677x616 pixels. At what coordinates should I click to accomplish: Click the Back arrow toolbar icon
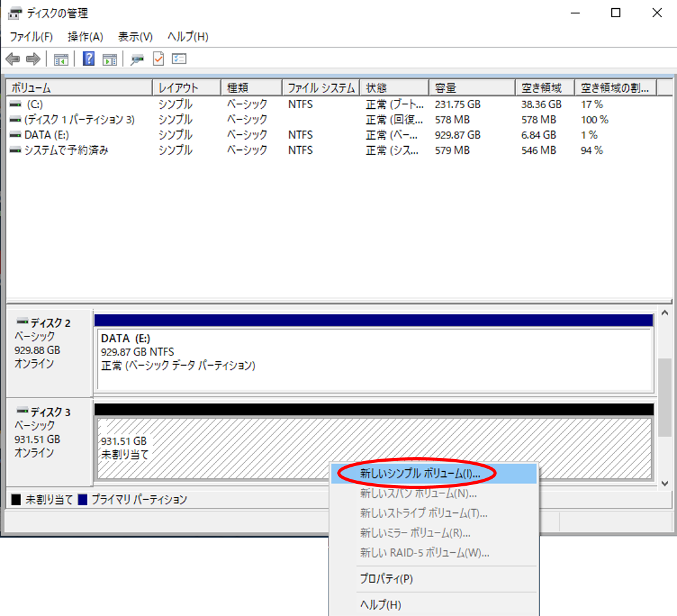[13, 59]
